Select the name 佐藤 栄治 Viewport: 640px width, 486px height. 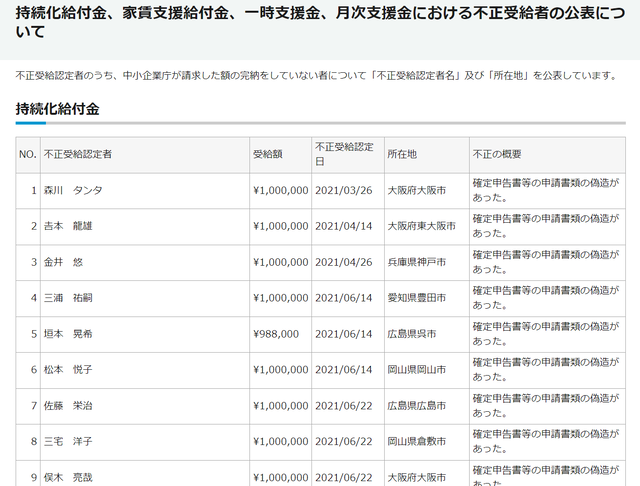[68, 406]
